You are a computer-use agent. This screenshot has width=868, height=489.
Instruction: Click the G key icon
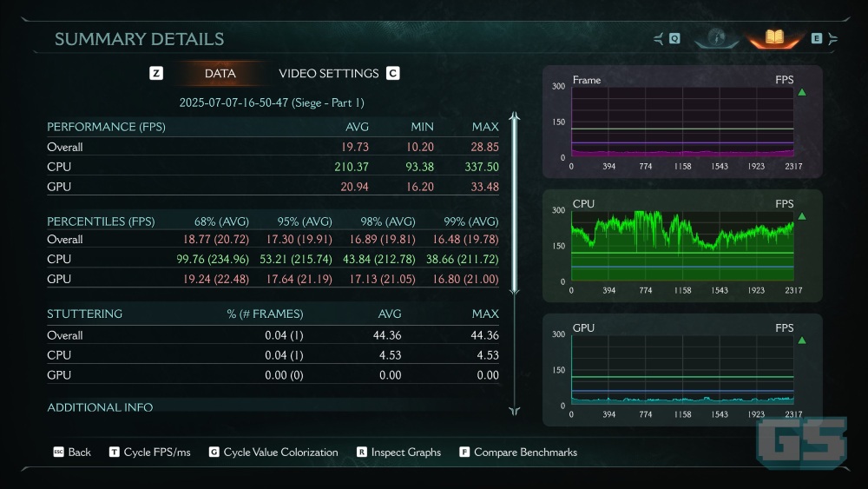click(214, 452)
